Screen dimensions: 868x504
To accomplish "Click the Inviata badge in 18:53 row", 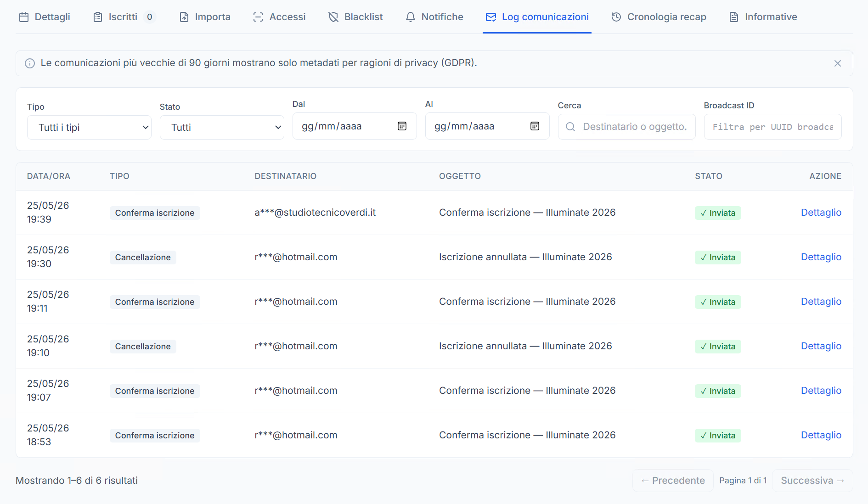I will (718, 436).
